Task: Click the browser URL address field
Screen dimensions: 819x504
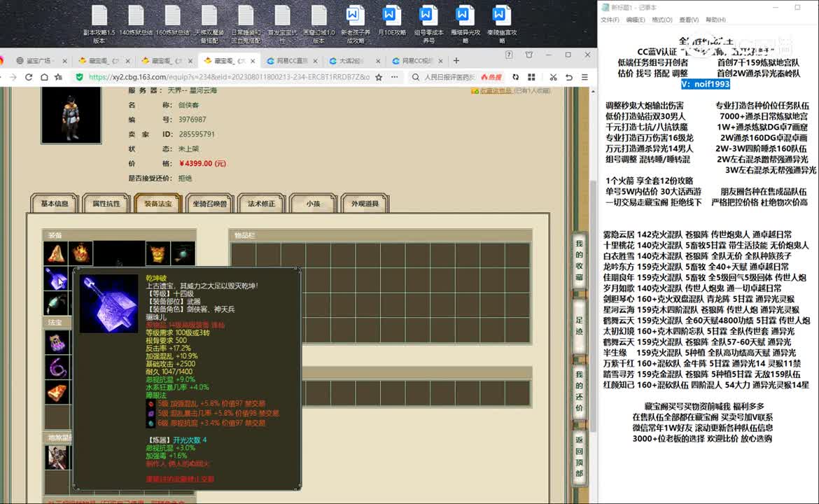Action: (229, 77)
